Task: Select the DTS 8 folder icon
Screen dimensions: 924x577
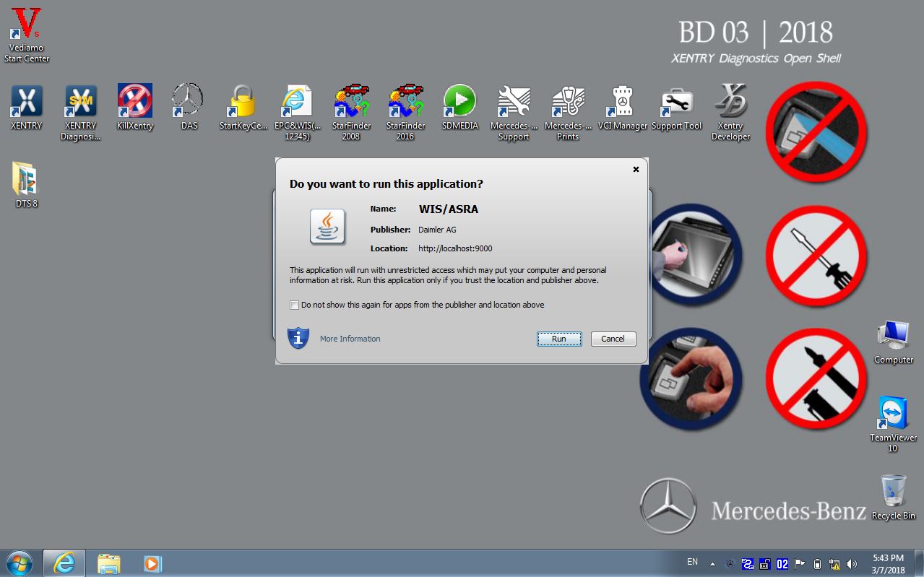Action: tap(27, 185)
